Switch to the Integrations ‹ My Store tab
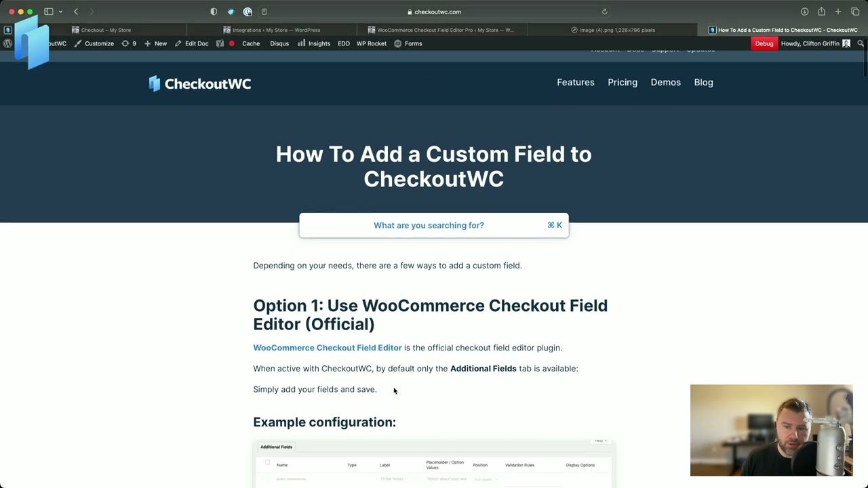868x488 pixels. coord(271,30)
